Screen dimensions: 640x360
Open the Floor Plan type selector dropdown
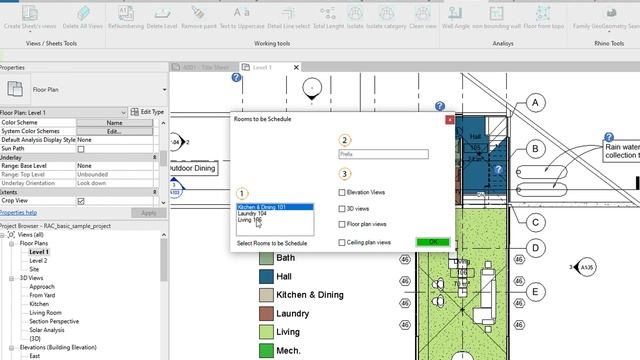pos(164,90)
